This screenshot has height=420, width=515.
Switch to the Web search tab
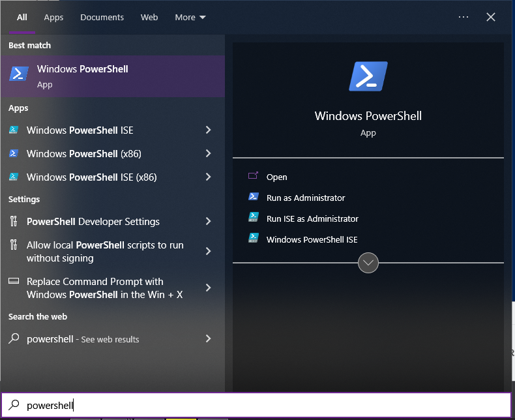tap(149, 18)
